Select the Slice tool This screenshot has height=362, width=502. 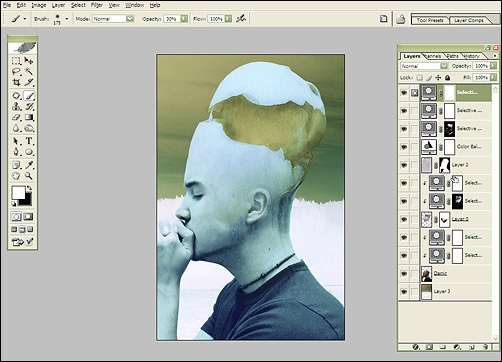coord(29,82)
